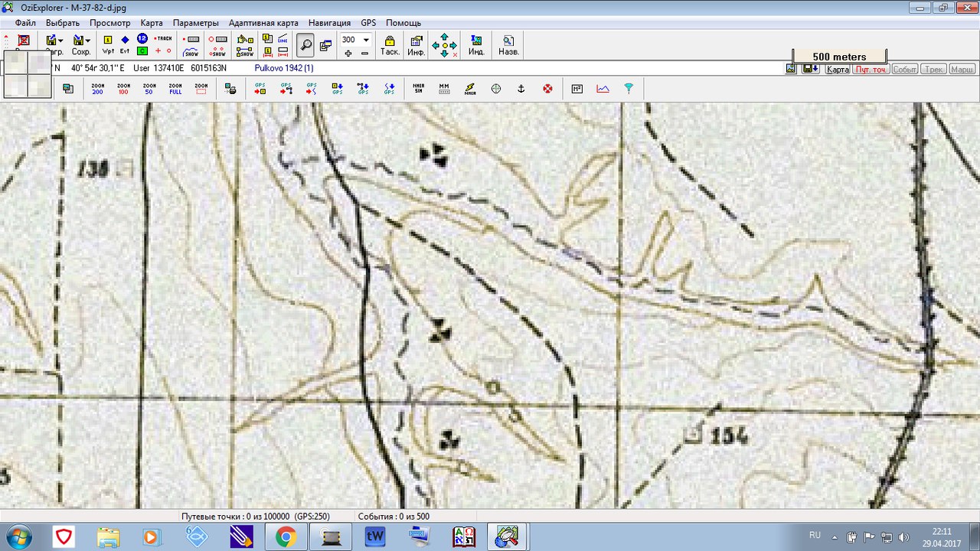Toggle the Пут. точ. waypoints button
The height and width of the screenshot is (551, 980).
click(x=871, y=69)
